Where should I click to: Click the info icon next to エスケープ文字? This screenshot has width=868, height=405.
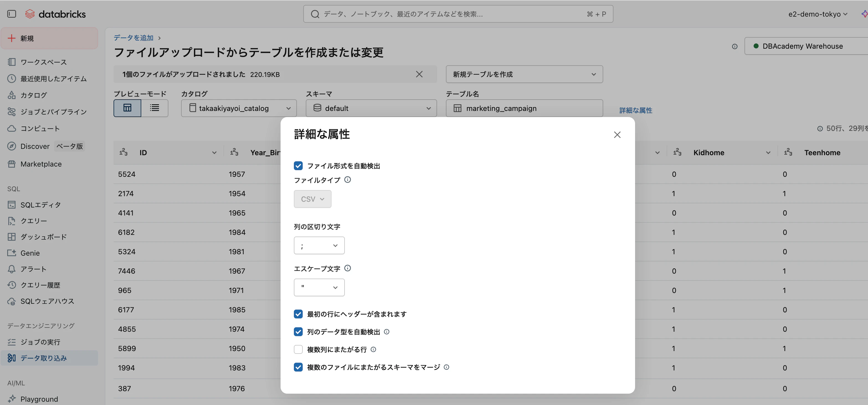coord(347,268)
